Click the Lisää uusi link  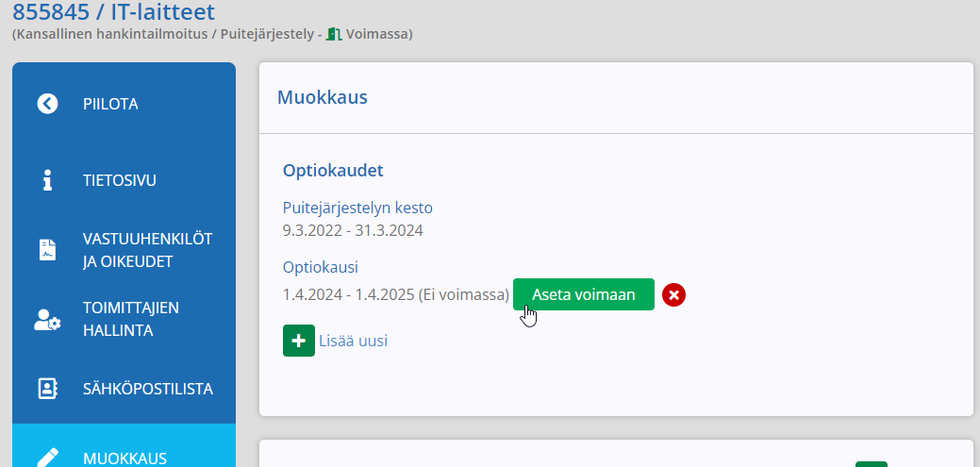(x=353, y=341)
